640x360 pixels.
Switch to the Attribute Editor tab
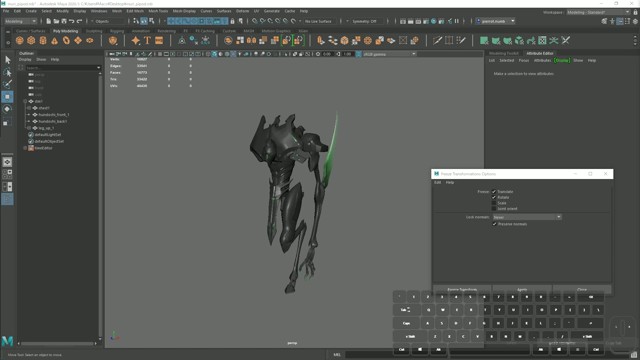pyautogui.click(x=540, y=53)
